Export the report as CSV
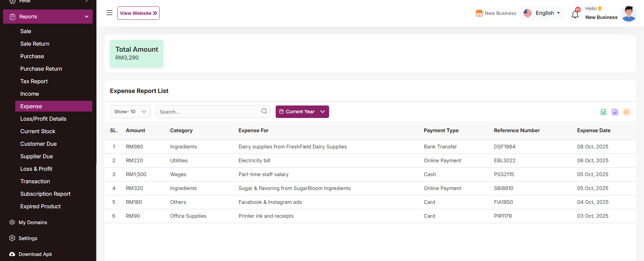 tap(603, 112)
